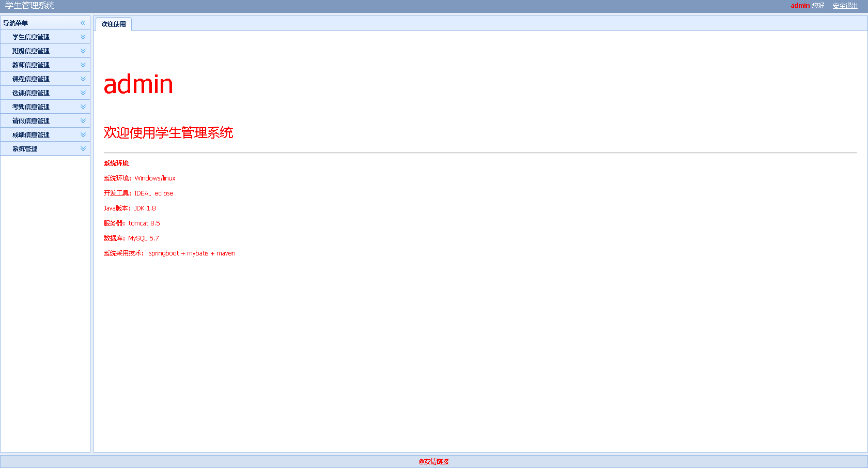Click the 考勤信息管理 menu title text

(31, 107)
